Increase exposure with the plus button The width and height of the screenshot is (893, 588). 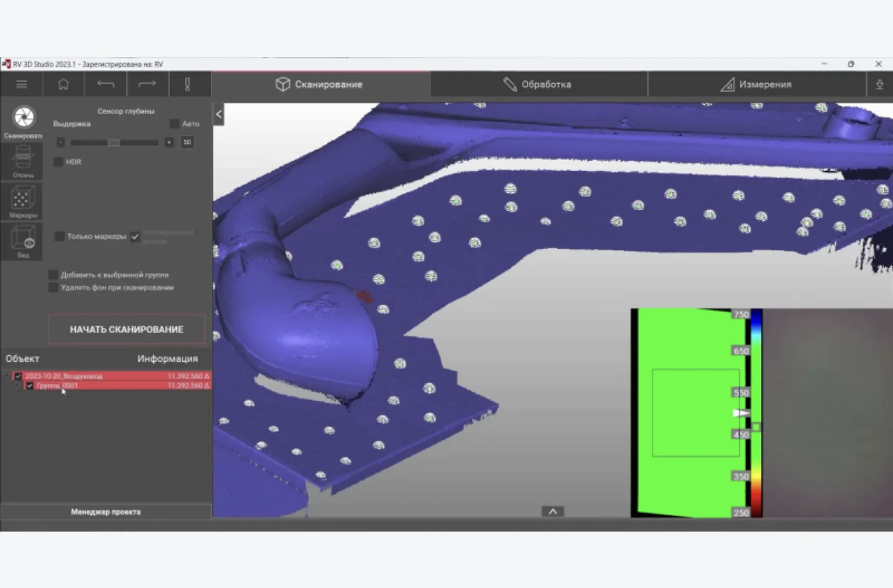[x=169, y=143]
